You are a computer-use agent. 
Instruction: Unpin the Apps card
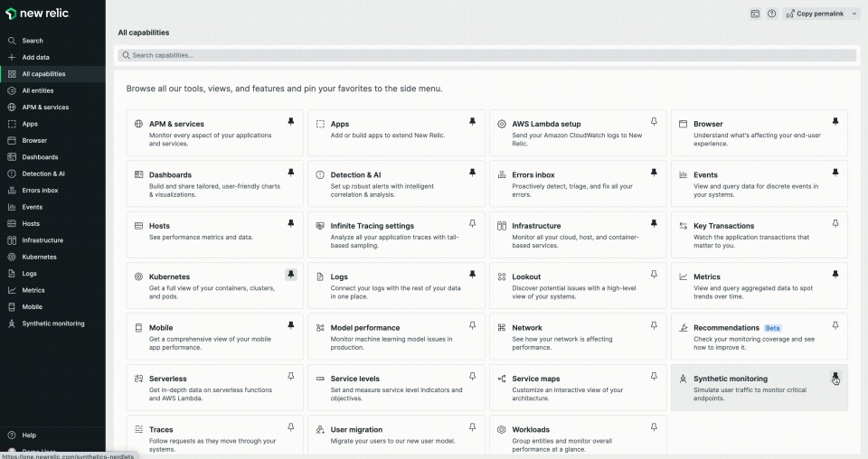pyautogui.click(x=472, y=122)
